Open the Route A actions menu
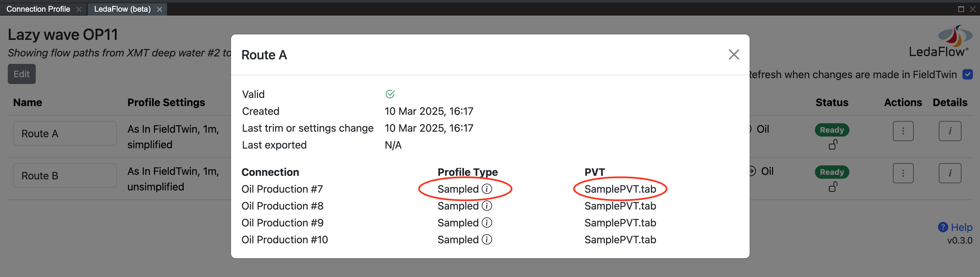980x277 pixels. [903, 131]
